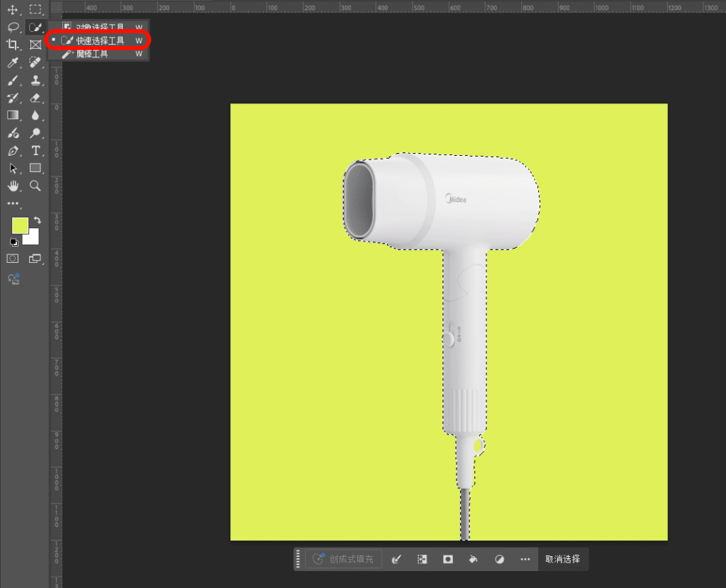Image resolution: width=726 pixels, height=588 pixels.
Task: Select the Pen tool
Action: coord(13,150)
